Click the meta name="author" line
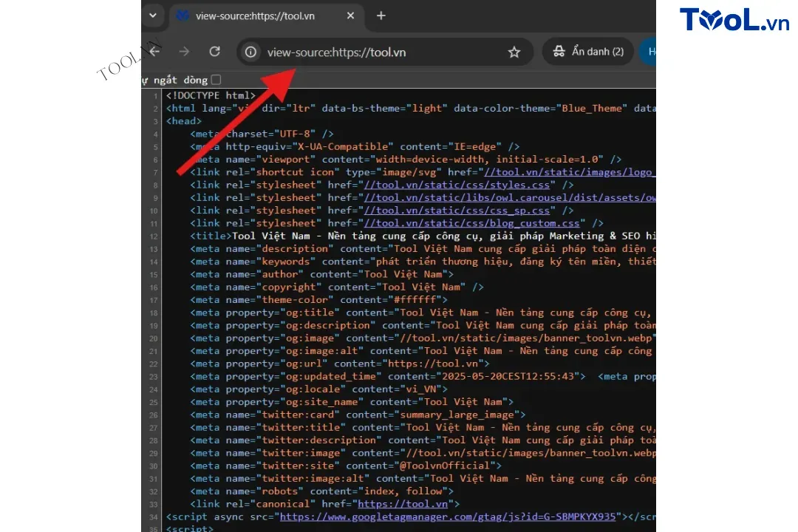 coord(322,274)
